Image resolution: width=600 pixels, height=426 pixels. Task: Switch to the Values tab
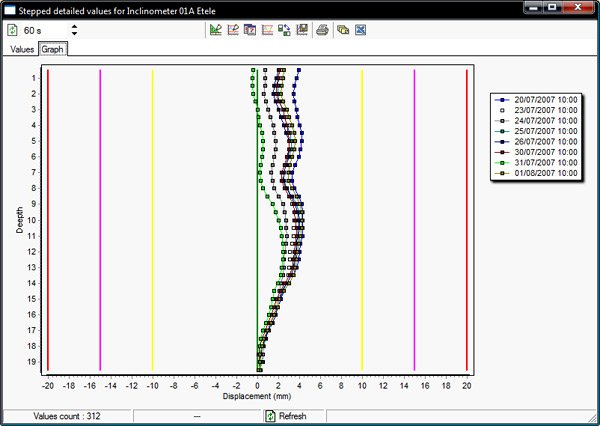coord(22,49)
